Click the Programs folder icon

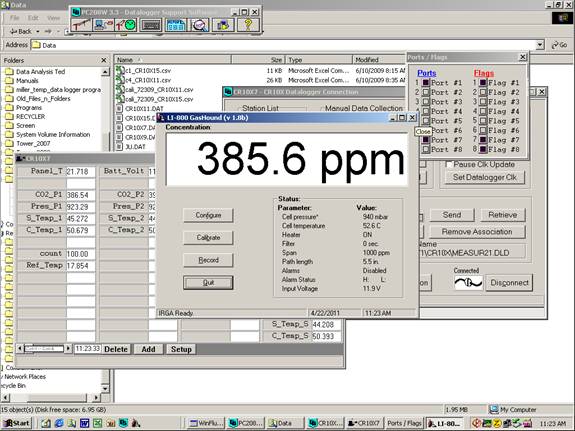[x=10, y=107]
